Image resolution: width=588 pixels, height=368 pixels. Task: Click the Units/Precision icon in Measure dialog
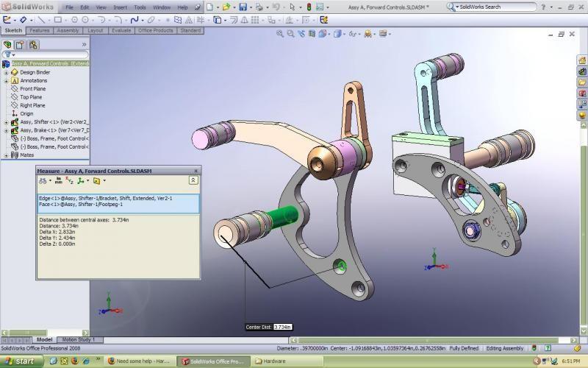pos(58,180)
